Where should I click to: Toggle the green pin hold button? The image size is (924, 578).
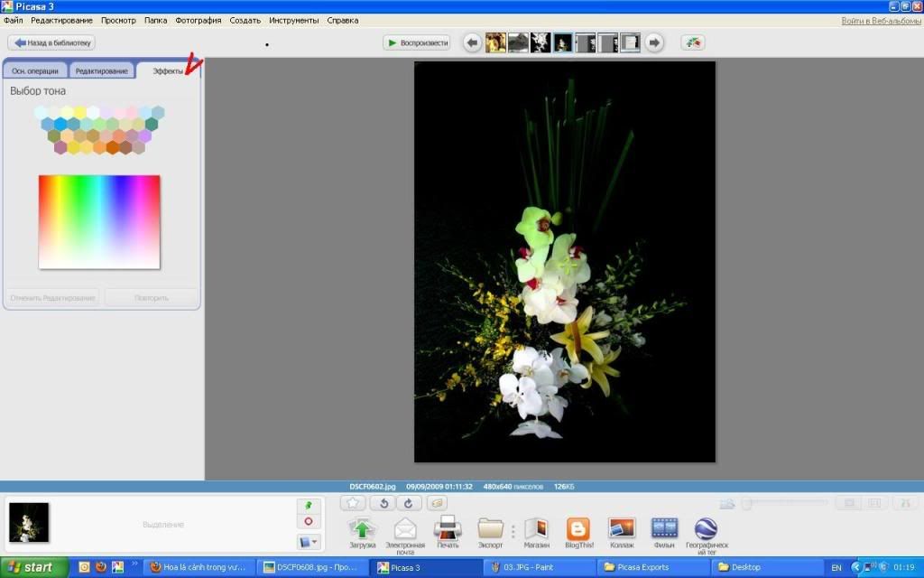(309, 507)
